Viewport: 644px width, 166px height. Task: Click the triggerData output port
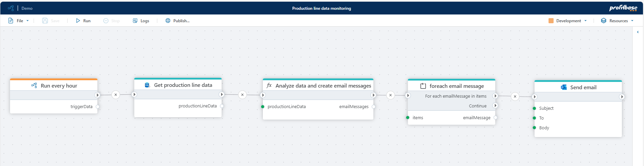pyautogui.click(x=97, y=106)
